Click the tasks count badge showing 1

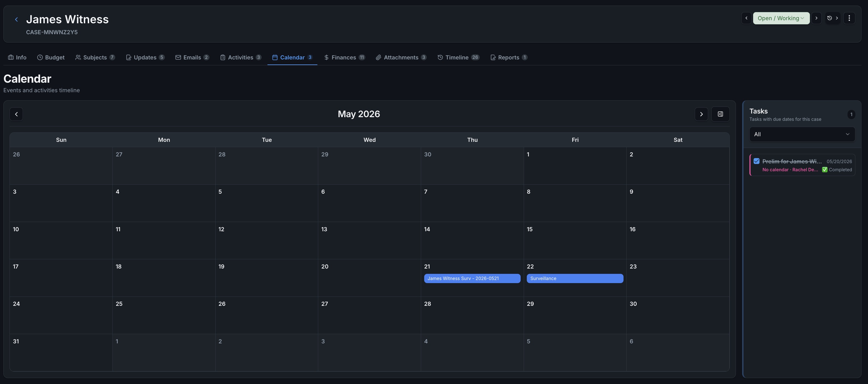(851, 115)
